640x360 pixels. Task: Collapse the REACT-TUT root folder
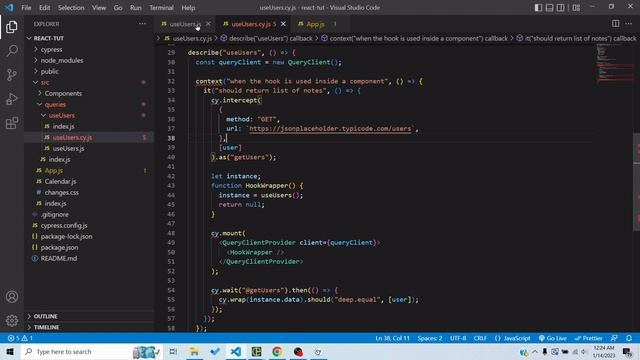point(89,38)
